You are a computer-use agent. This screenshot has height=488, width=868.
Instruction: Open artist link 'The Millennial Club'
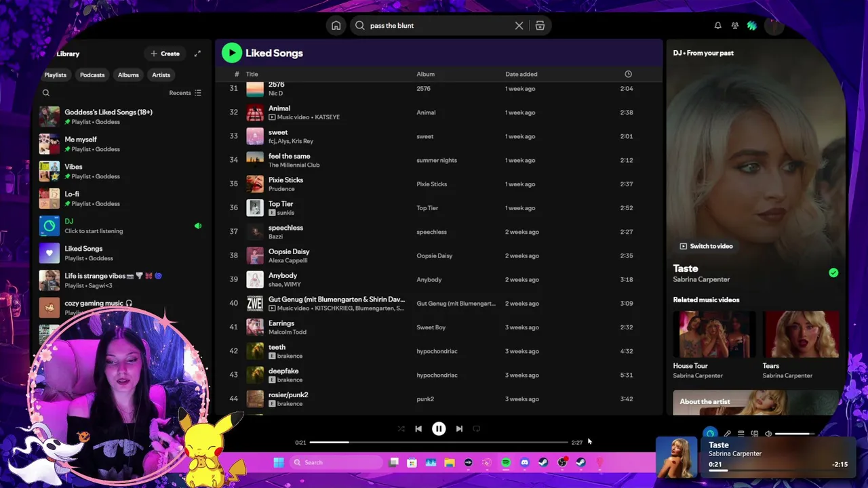pyautogui.click(x=294, y=165)
